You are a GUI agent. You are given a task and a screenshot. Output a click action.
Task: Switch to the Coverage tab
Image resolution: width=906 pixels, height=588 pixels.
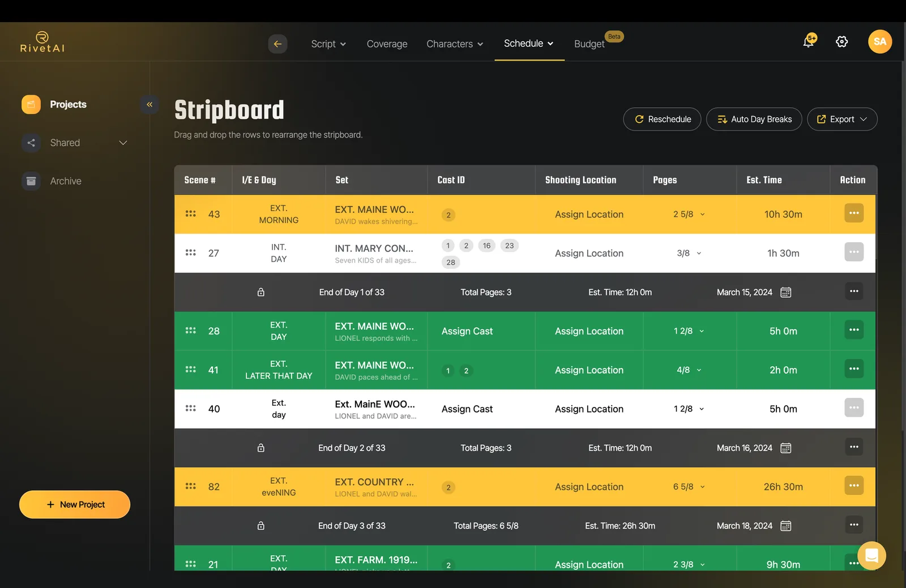[x=387, y=44]
